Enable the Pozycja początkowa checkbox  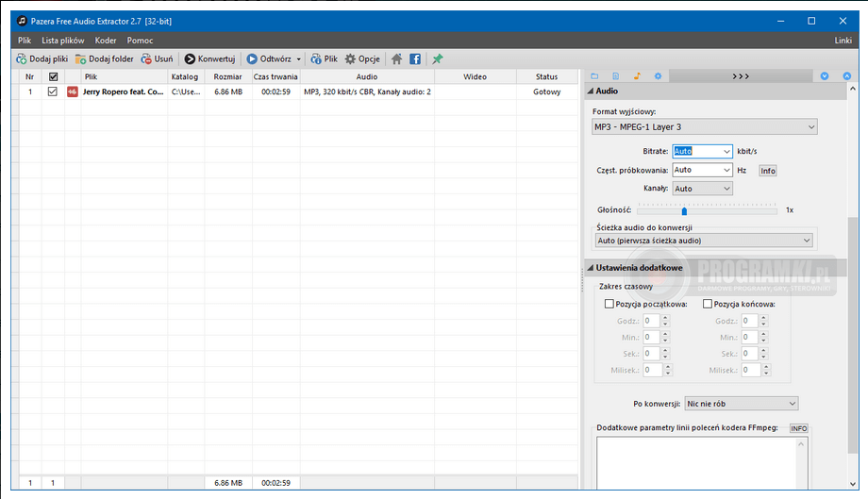(x=609, y=304)
